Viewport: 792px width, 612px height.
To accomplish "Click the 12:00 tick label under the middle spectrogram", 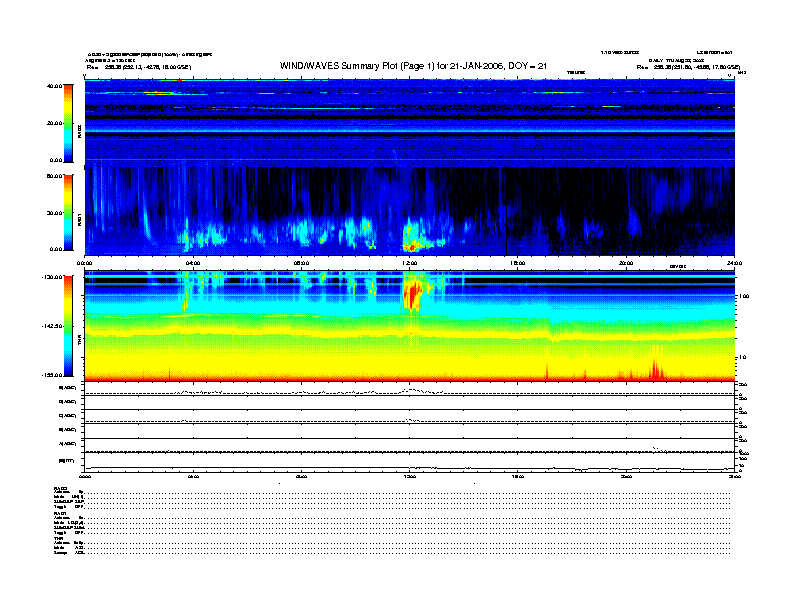I will click(410, 263).
